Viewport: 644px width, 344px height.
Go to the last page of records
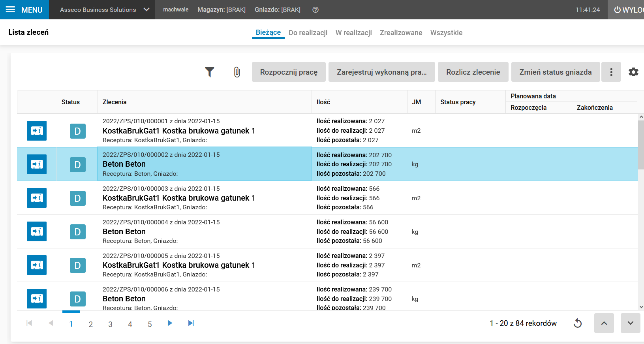coord(191,323)
